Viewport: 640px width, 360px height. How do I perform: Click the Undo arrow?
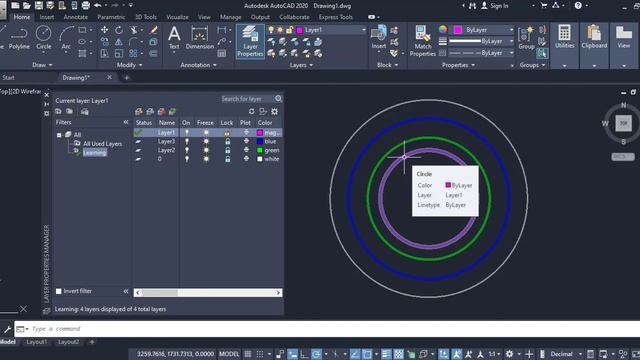tap(98, 6)
